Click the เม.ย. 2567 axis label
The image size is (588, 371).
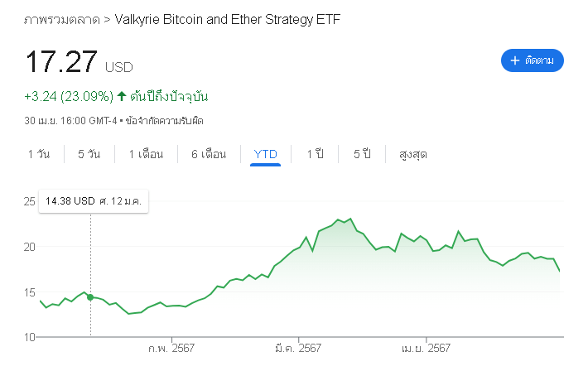point(426,349)
